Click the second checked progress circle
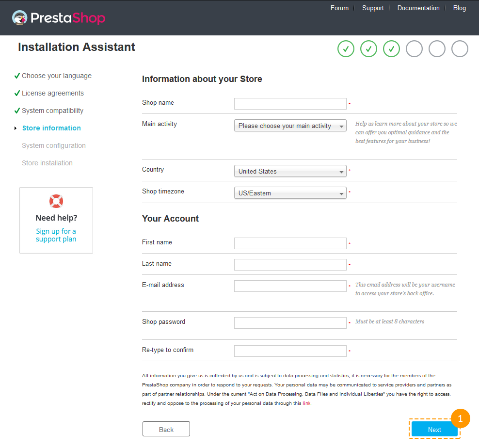The image size is (479, 448). pyautogui.click(x=369, y=48)
